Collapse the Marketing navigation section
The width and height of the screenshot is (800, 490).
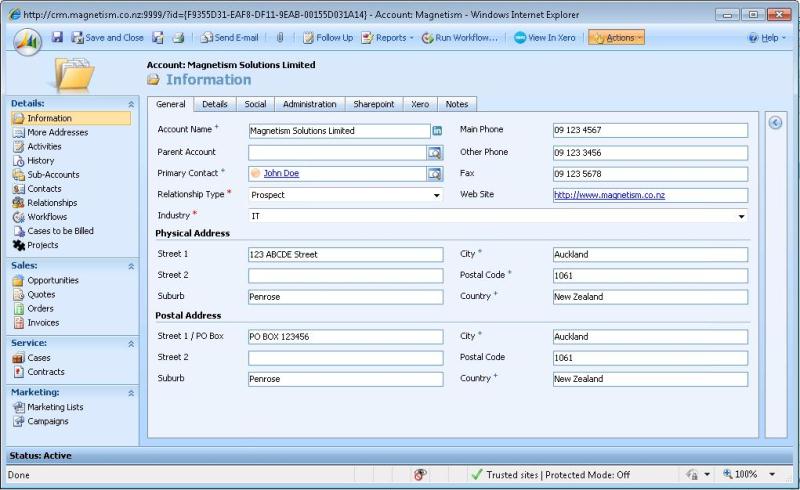pyautogui.click(x=131, y=393)
